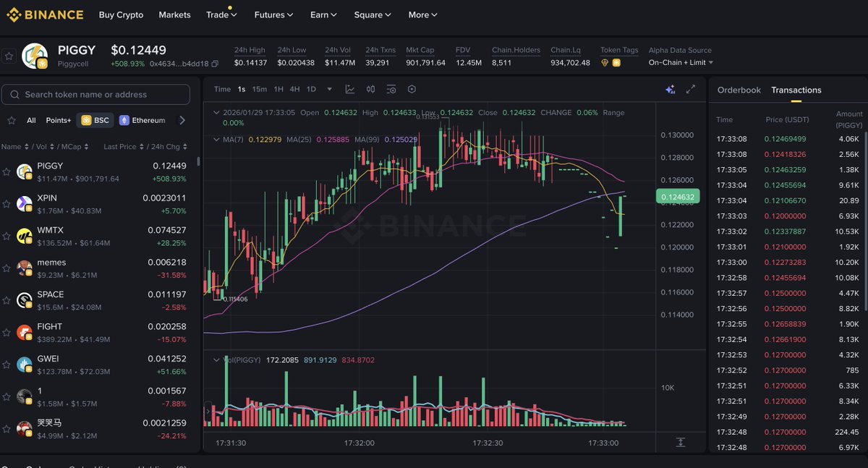Click the SPACE token icon
Screen dimensions: 868x468
(25, 299)
